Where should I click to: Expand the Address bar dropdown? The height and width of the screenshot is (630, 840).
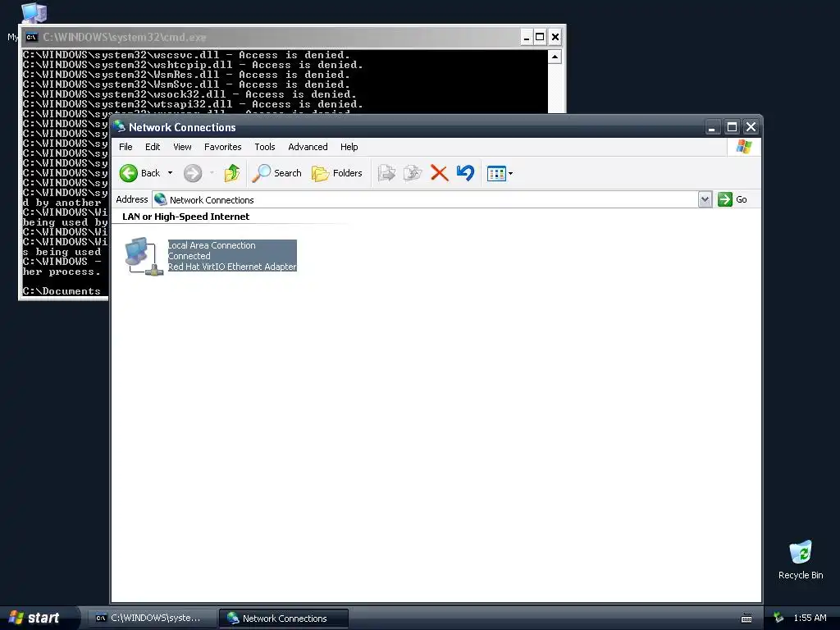tap(705, 199)
